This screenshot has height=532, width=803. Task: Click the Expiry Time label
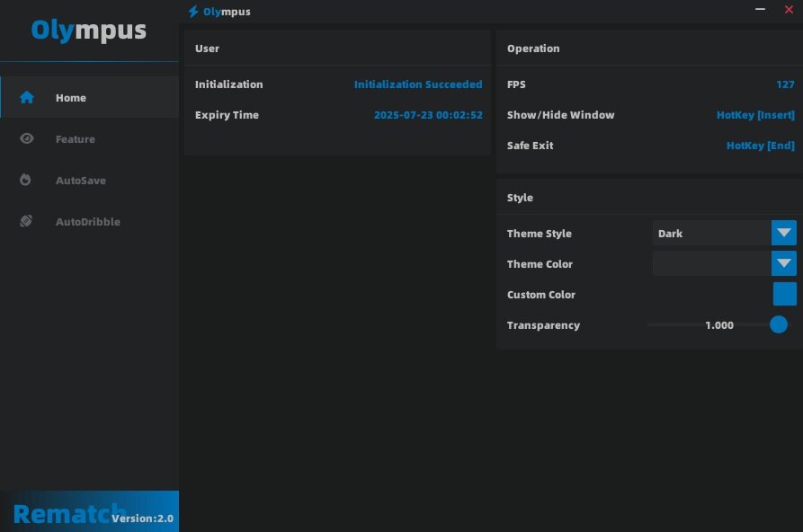pos(227,115)
